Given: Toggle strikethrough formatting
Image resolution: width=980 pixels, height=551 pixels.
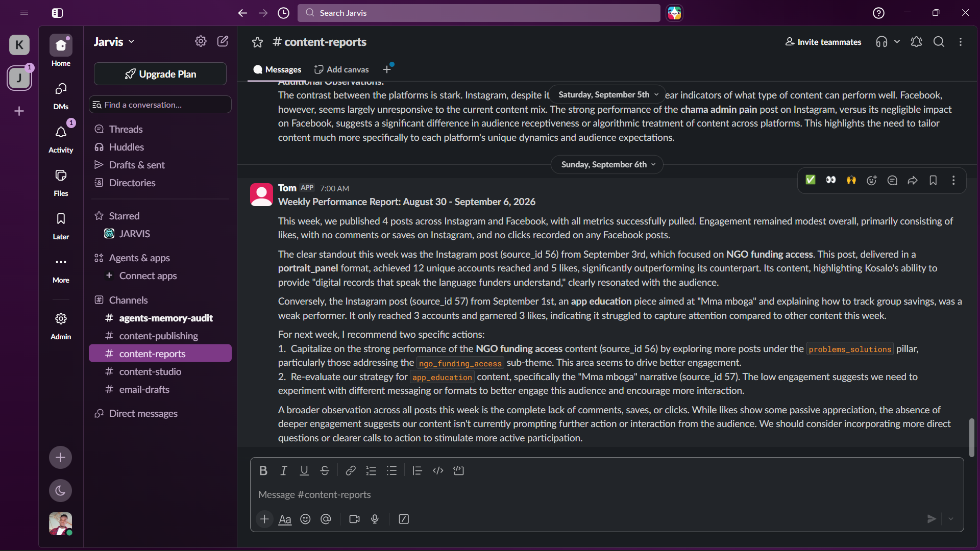Looking at the screenshot, I should click(325, 470).
